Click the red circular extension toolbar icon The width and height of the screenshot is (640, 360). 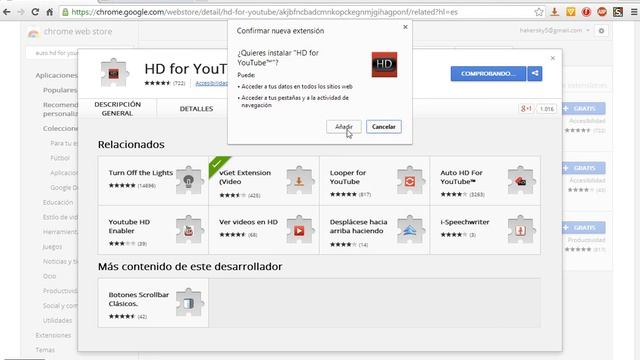[x=586, y=12]
